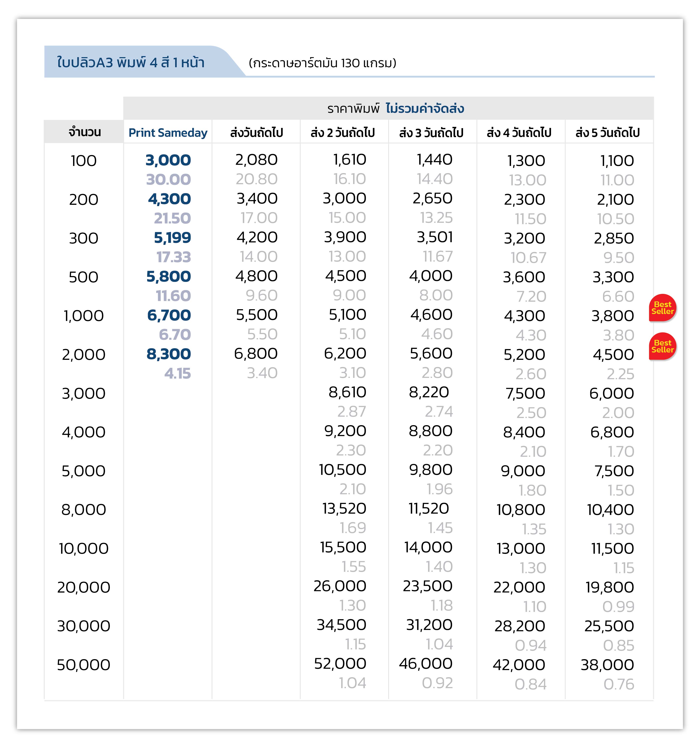
Task: Click the ไม่รวมค่าจัดส่ง note text
Action: (x=425, y=109)
